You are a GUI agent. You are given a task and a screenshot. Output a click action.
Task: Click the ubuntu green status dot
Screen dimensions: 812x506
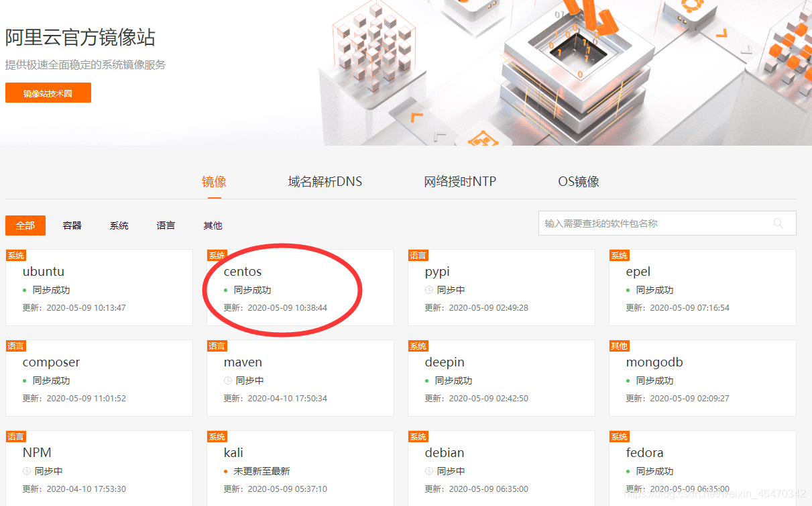point(25,291)
